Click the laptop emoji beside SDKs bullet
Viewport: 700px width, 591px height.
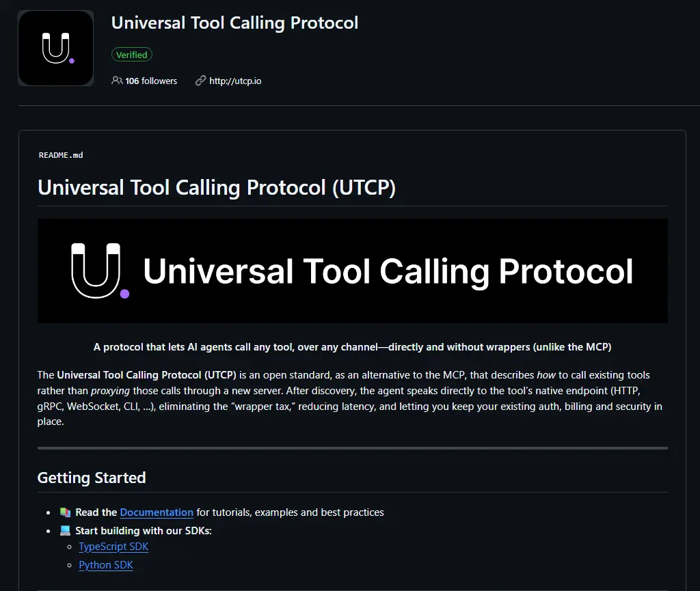pyautogui.click(x=66, y=530)
